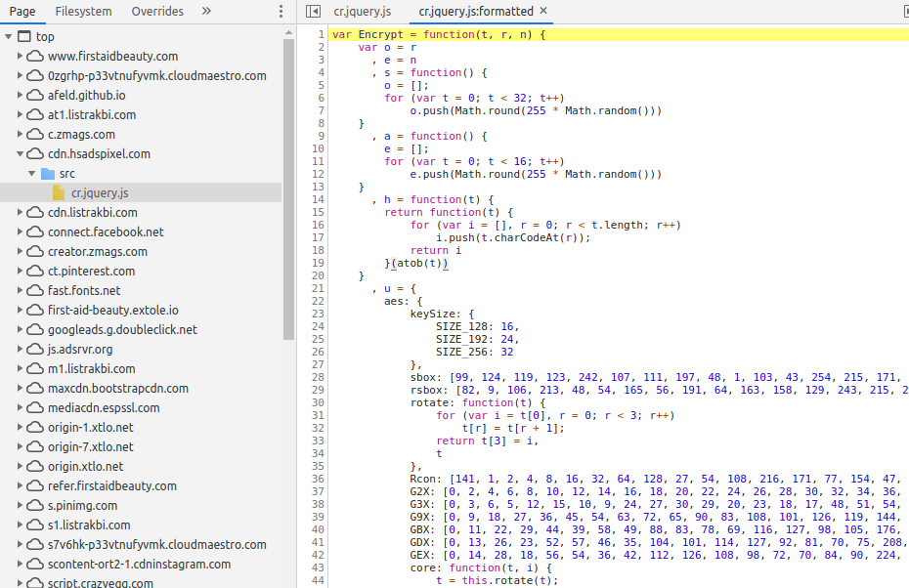The image size is (909, 588).
Task: Show more navigator tabs with the chevron
Action: point(206,12)
